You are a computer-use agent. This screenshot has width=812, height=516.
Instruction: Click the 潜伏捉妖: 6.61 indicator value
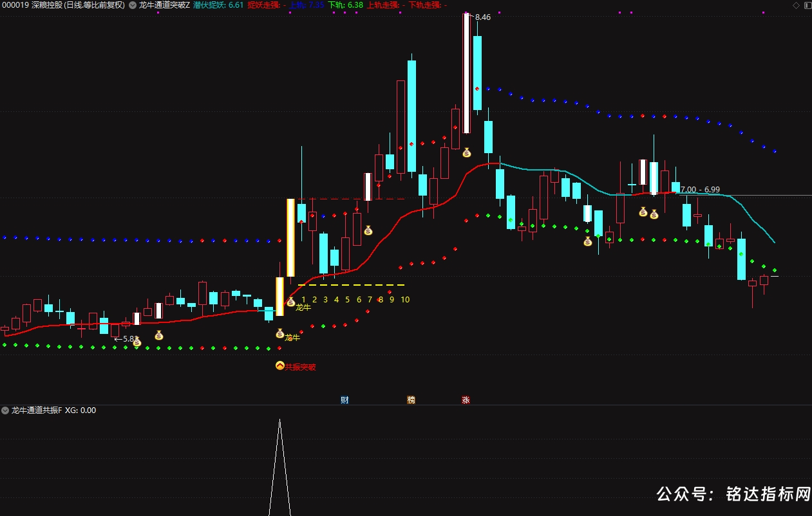(x=218, y=5)
